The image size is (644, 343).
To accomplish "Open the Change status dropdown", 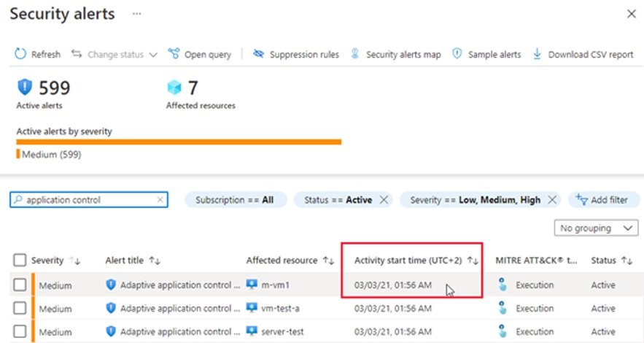I will click(x=115, y=54).
